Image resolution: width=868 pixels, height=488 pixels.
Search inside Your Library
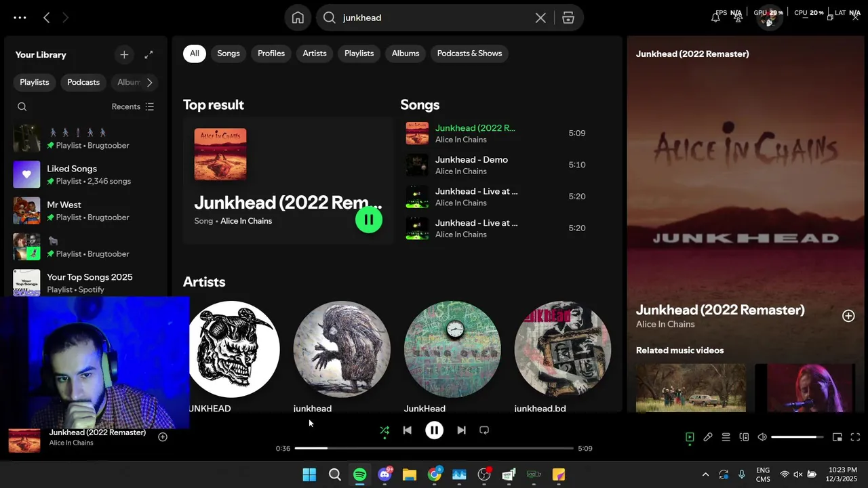[x=22, y=106]
